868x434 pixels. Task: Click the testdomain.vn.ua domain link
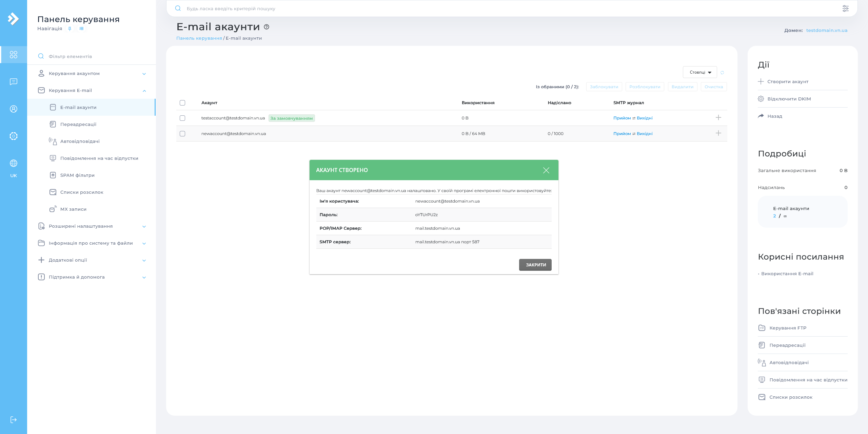pyautogui.click(x=827, y=31)
